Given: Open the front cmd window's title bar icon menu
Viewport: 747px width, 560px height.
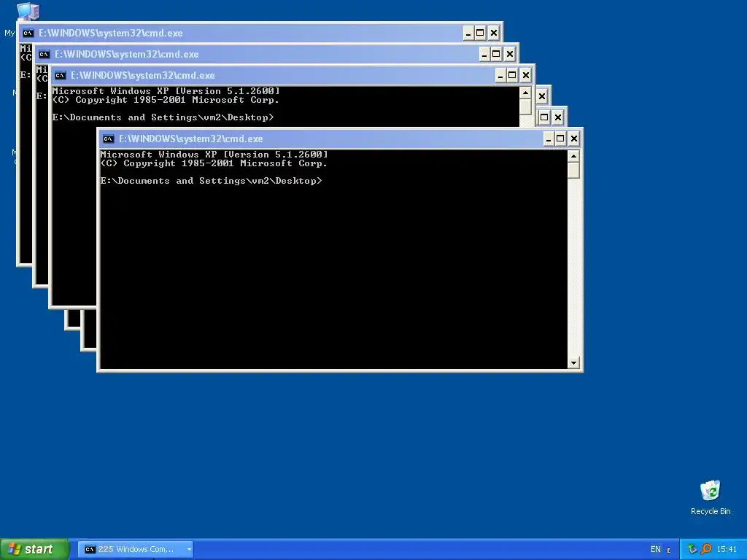Looking at the screenshot, I should point(108,139).
